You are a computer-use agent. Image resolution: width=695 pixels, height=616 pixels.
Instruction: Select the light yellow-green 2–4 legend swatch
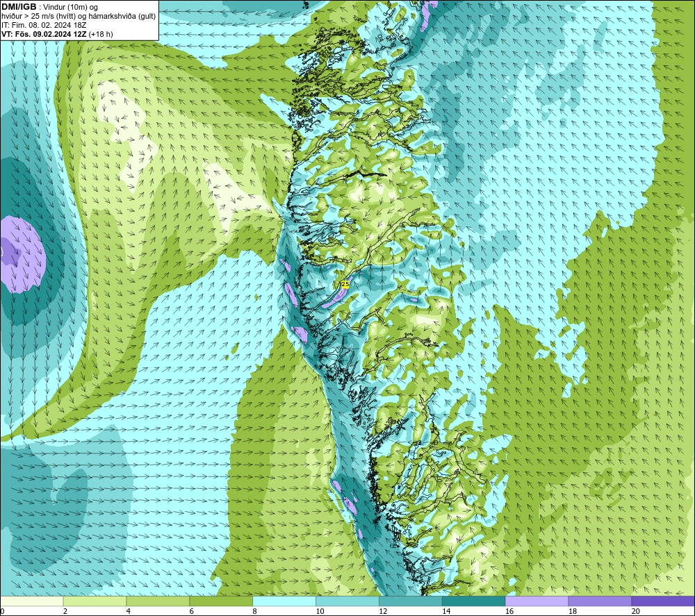point(95,601)
